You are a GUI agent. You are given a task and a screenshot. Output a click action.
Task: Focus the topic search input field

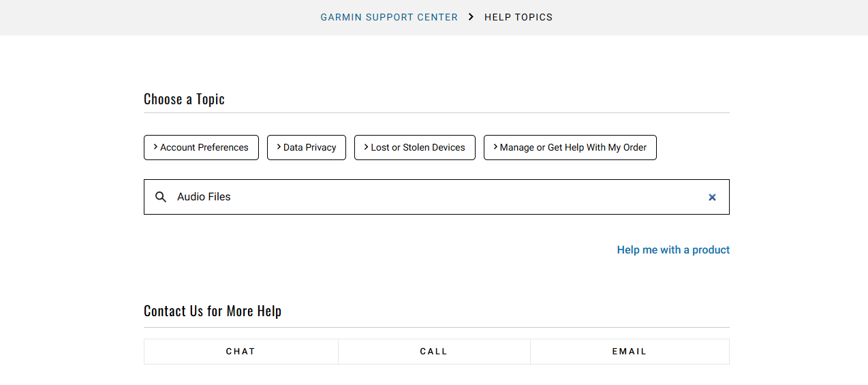click(x=436, y=197)
